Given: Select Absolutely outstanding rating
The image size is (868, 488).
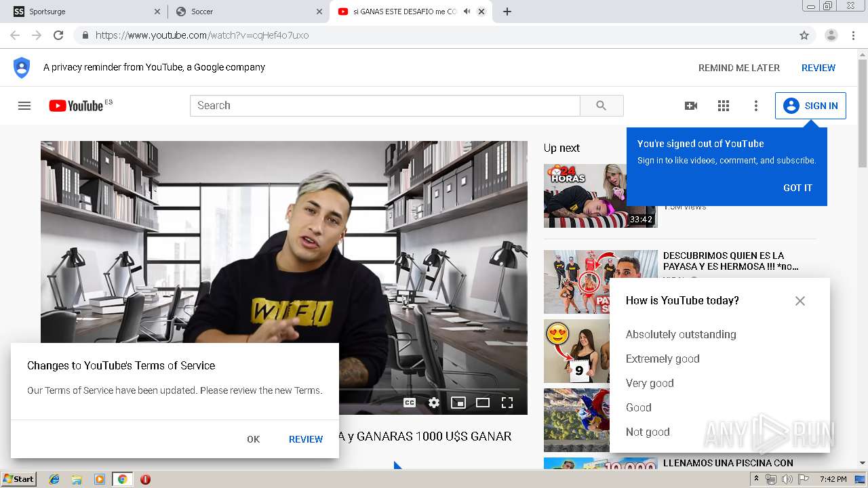Looking at the screenshot, I should [x=681, y=334].
